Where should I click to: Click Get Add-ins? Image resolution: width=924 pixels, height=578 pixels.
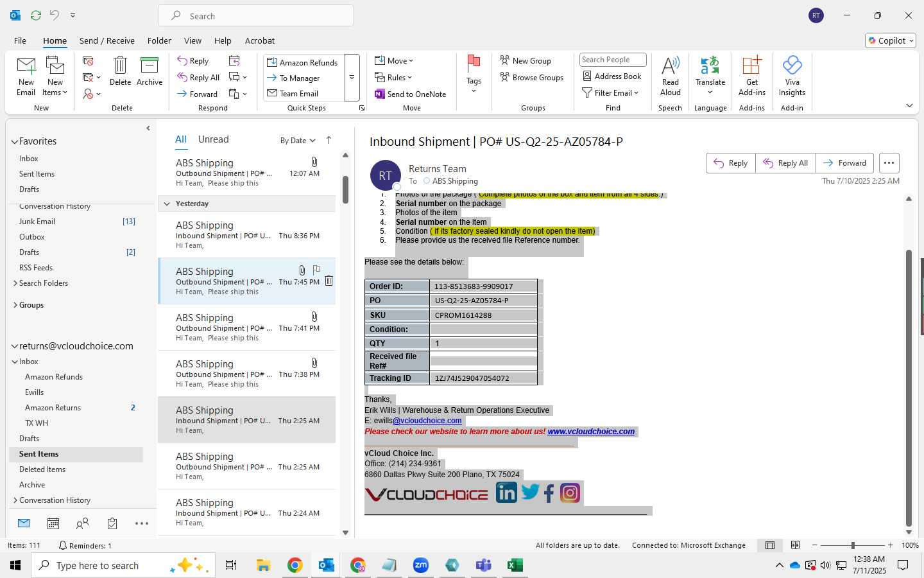pos(752,76)
